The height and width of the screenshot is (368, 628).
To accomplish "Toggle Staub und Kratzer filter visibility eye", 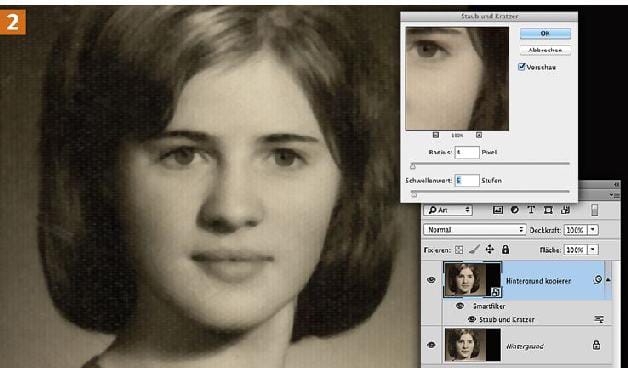I will pyautogui.click(x=472, y=319).
